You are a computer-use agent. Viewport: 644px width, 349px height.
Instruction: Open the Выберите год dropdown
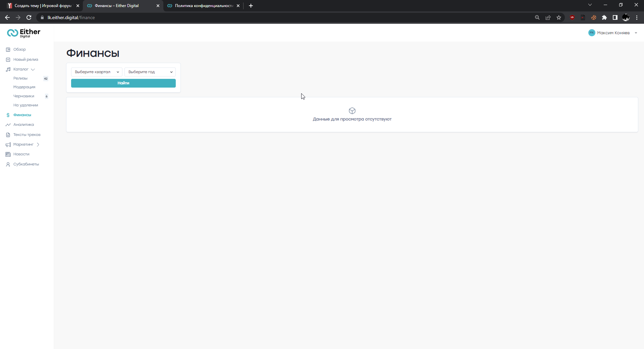(150, 72)
